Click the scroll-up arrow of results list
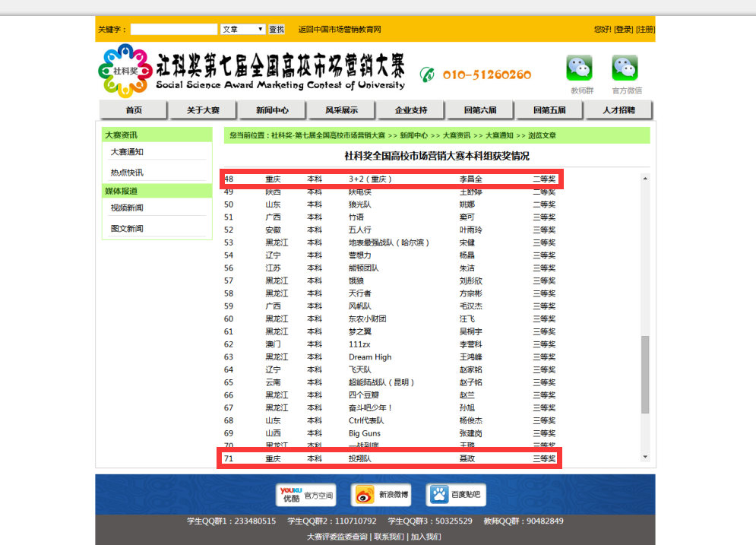Image resolution: width=756 pixels, height=545 pixels. (645, 179)
